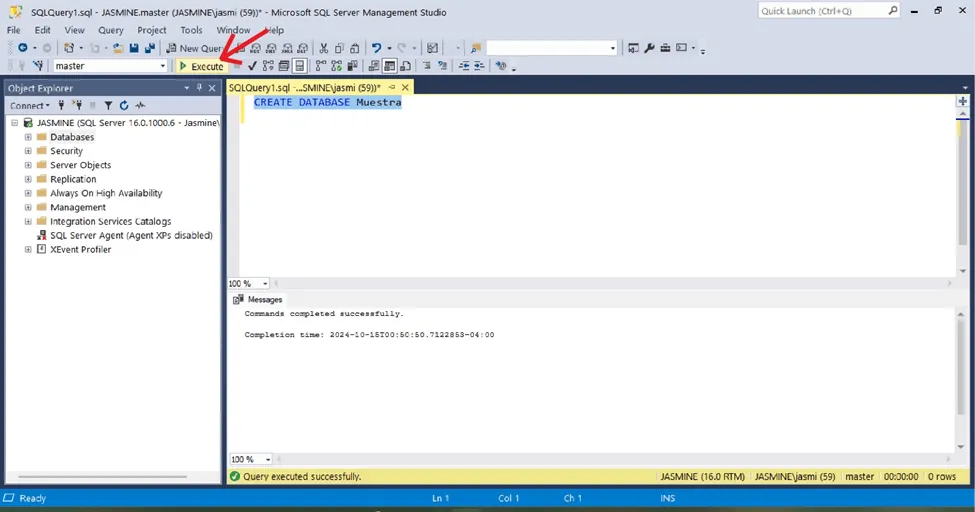The width and height of the screenshot is (975, 512).
Task: Expand the Security folder node
Action: [28, 151]
